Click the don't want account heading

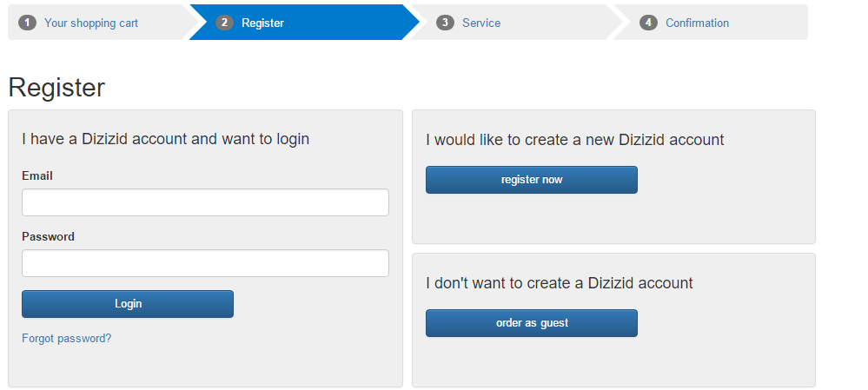coord(559,283)
